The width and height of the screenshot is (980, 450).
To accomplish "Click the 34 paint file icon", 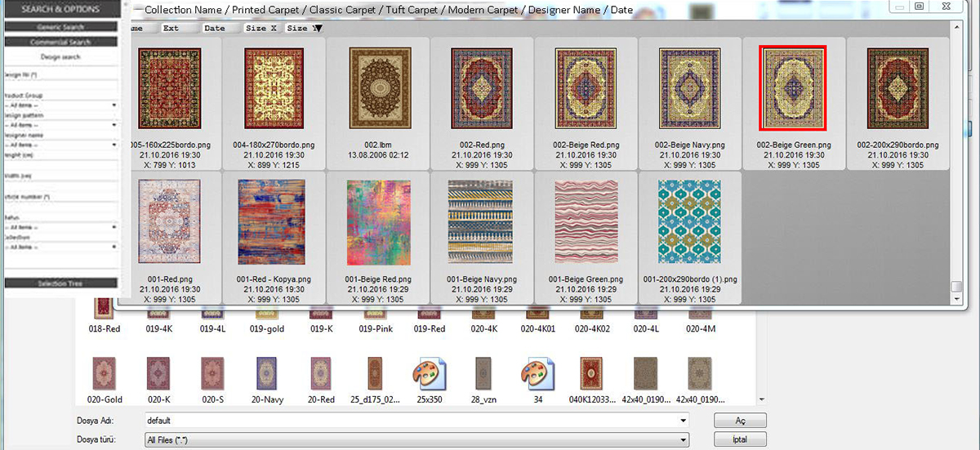I will pos(538,374).
